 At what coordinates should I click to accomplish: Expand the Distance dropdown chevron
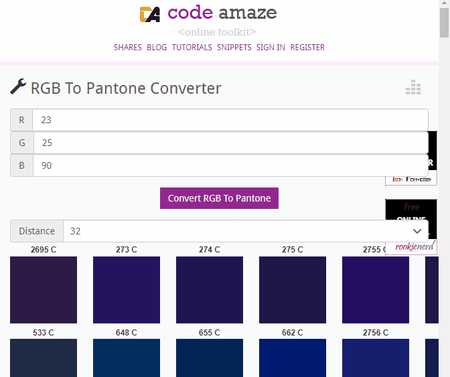[x=417, y=231]
